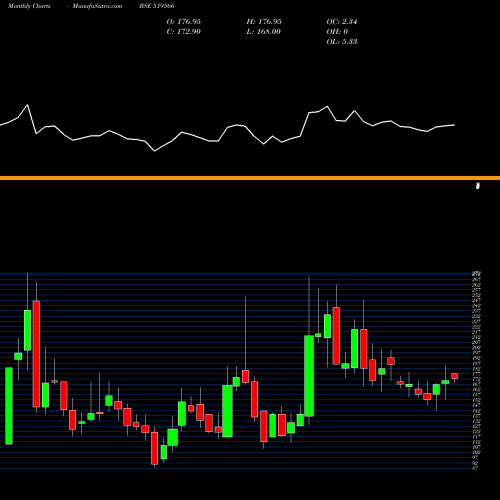Click the last red candlestick on the chart
Screen dimensions: 500x500
454,376
